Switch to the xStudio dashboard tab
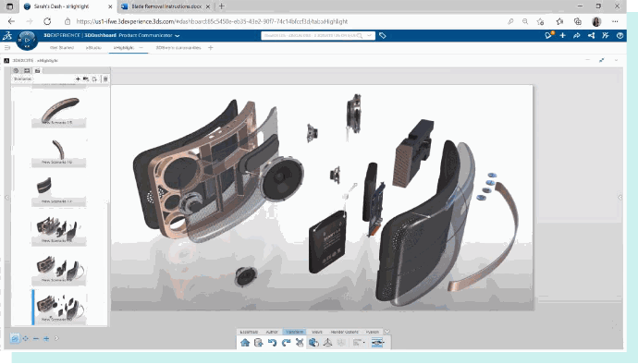The image size is (638, 364). (x=93, y=48)
